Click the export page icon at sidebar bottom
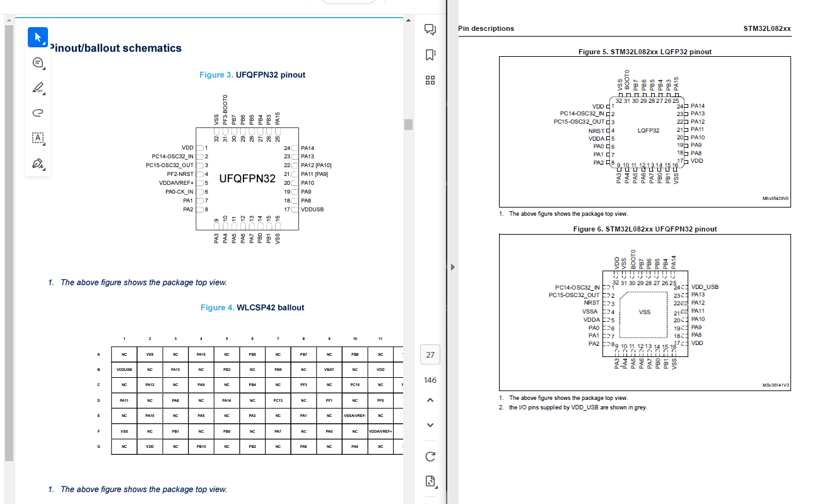Viewport: 822px width, 504px height. [430, 481]
